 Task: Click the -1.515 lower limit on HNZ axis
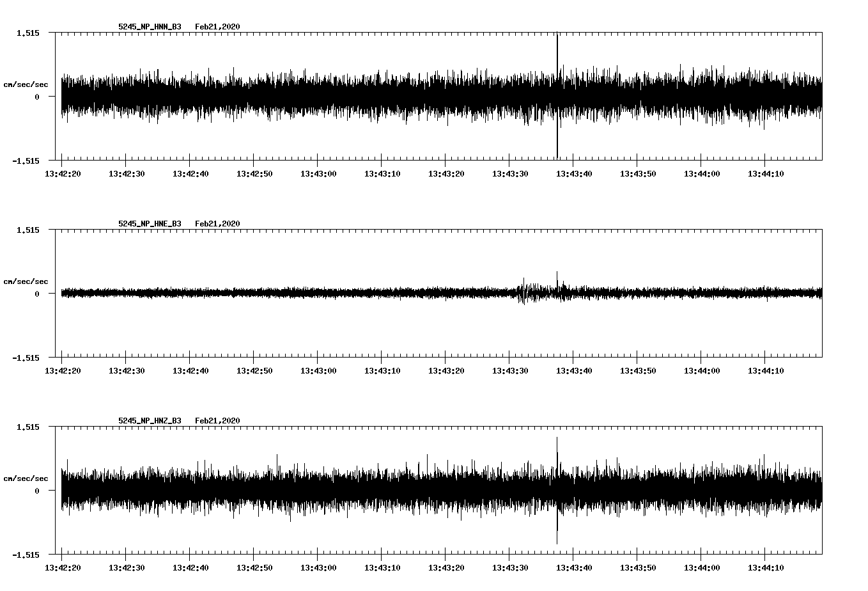click(25, 555)
